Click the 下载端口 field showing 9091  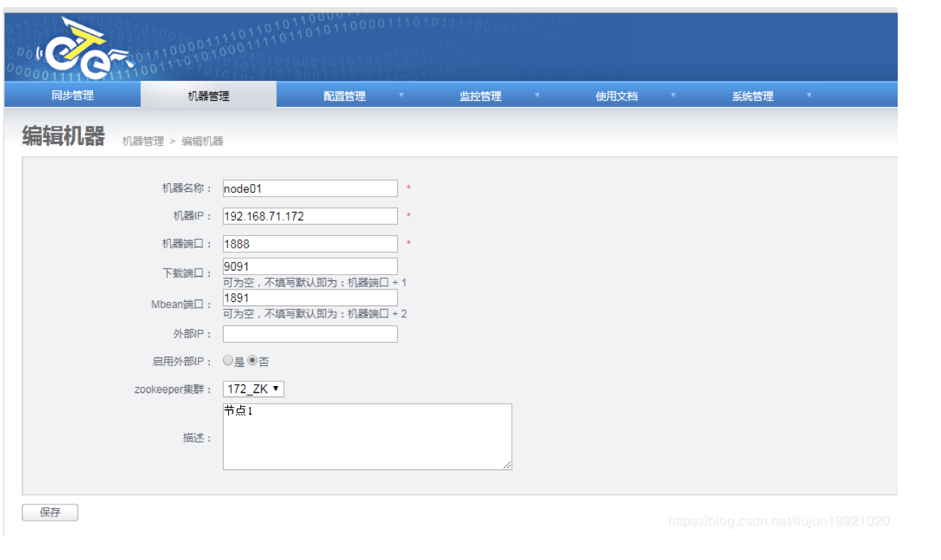(310, 266)
